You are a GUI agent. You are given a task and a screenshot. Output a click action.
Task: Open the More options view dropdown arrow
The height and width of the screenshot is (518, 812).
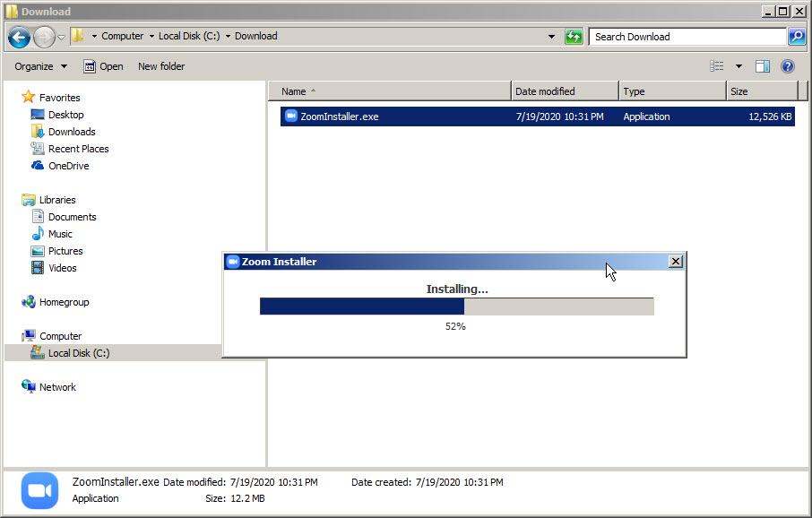click(x=739, y=66)
